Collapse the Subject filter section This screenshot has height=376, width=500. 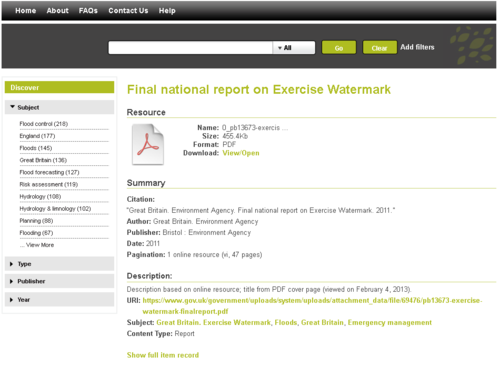[x=59, y=107]
